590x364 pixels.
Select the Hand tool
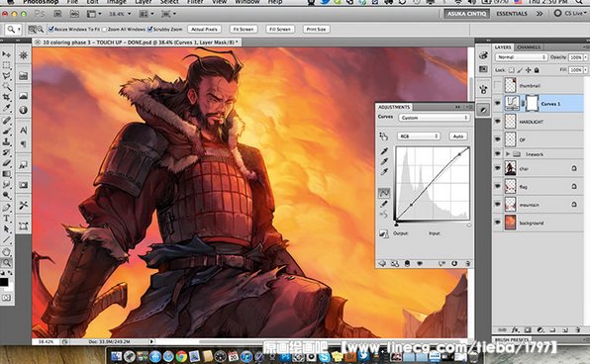6,251
